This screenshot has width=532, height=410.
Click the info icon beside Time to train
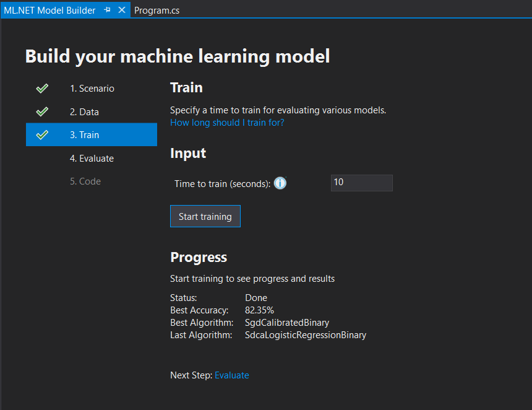[x=280, y=183]
